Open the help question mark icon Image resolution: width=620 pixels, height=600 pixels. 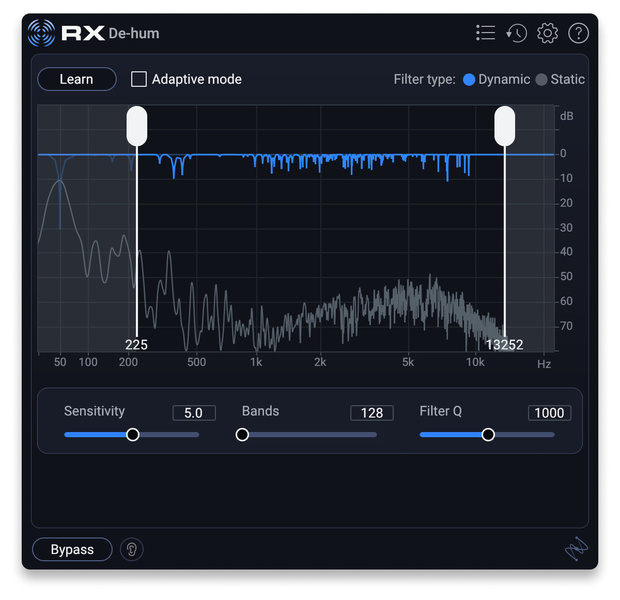[x=578, y=33]
